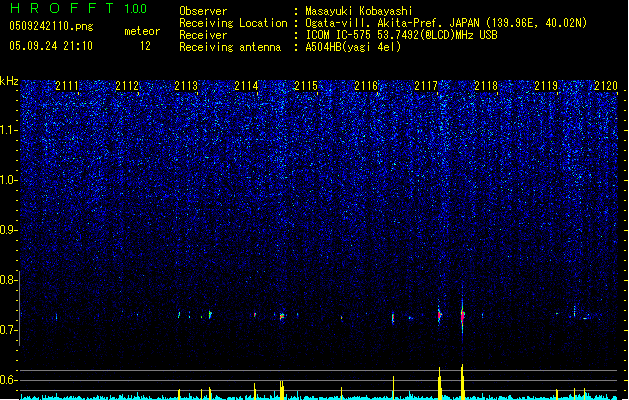Click the 0.7 frequency axis label
The image size is (629, 400).
(x=8, y=330)
